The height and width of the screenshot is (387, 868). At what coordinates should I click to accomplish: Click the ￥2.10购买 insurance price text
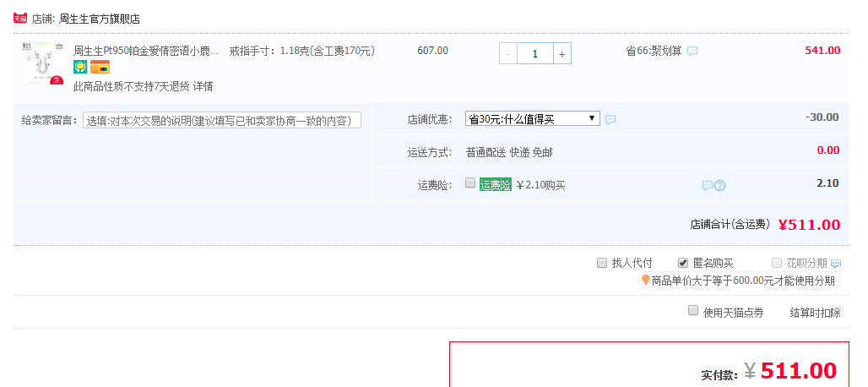[x=540, y=185]
